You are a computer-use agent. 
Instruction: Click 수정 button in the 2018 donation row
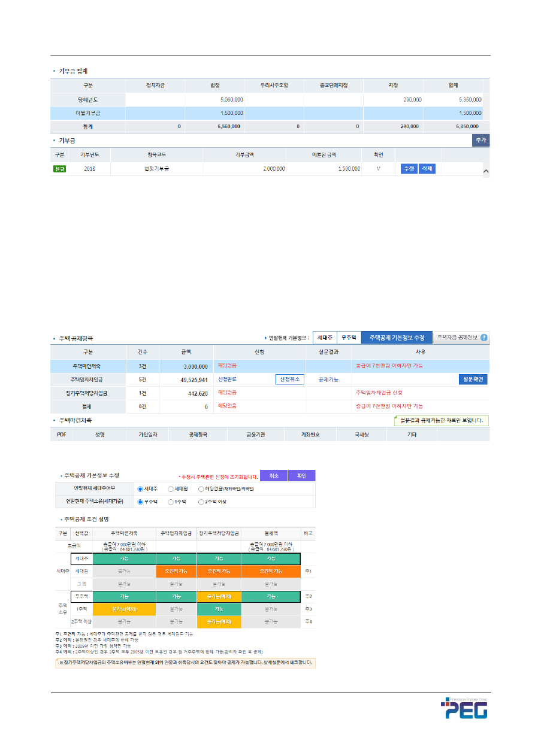[409, 169]
